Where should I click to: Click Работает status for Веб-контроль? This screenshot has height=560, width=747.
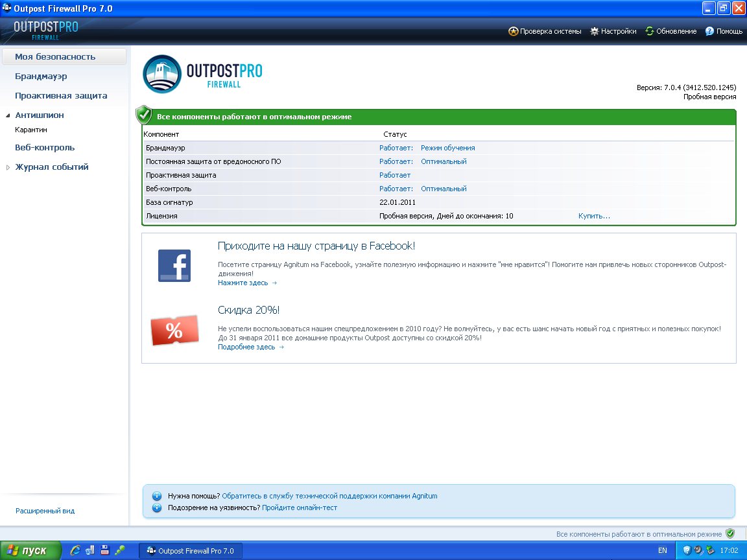tap(396, 189)
